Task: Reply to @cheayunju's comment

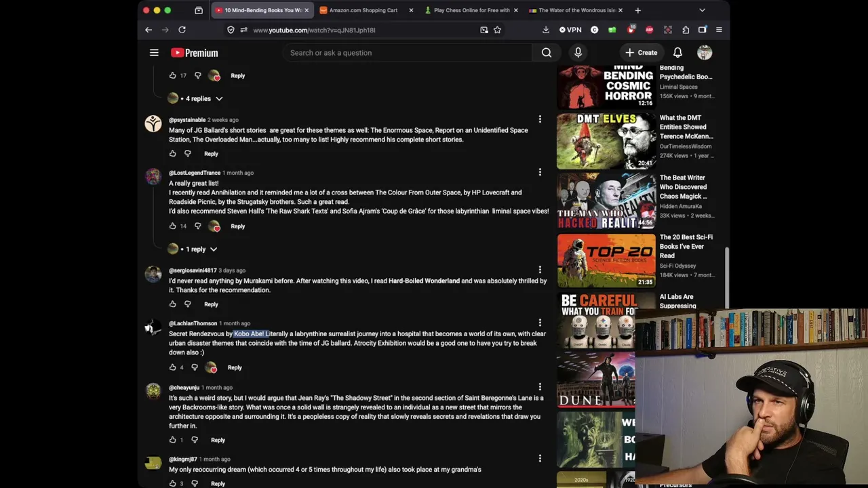Action: point(218,440)
